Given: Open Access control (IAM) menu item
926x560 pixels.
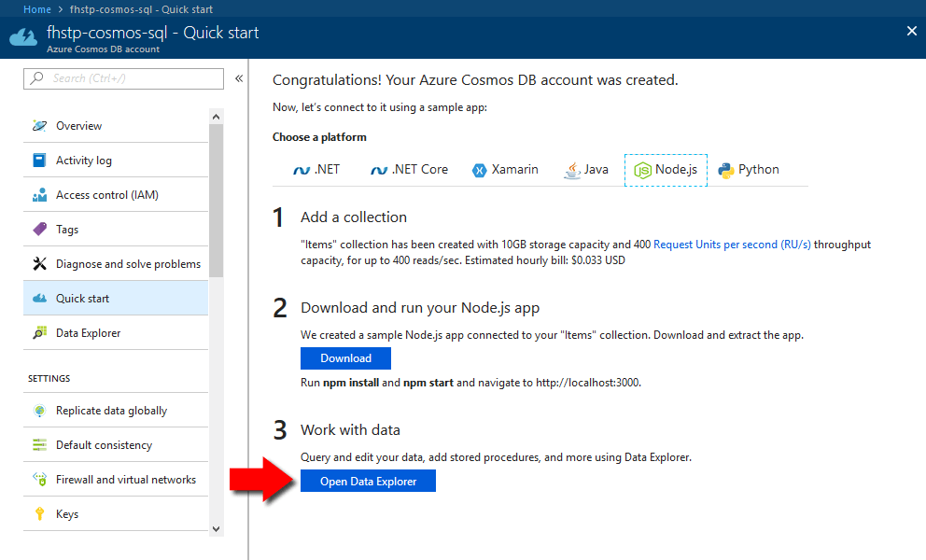Looking at the screenshot, I should (x=116, y=195).
